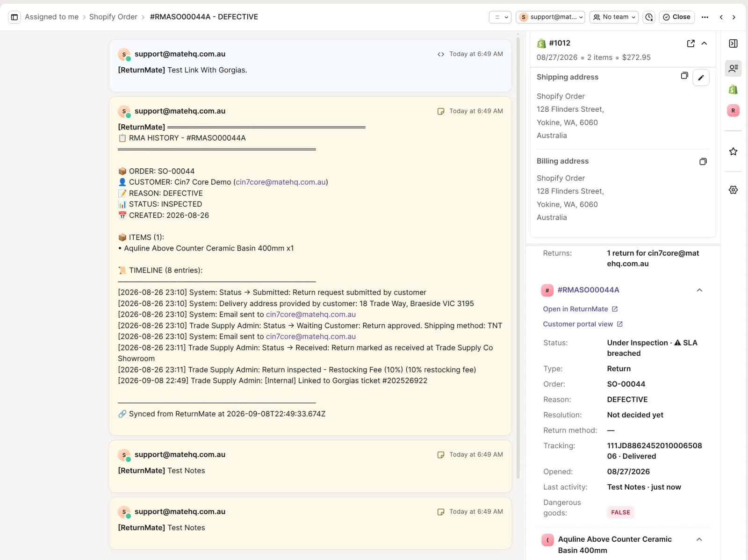The image size is (748, 560).
Task: Edit the shipping address pencil button
Action: 701,78
